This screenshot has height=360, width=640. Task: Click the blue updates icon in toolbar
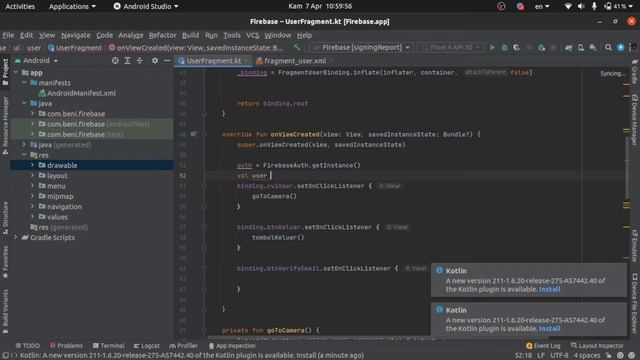coord(620,48)
